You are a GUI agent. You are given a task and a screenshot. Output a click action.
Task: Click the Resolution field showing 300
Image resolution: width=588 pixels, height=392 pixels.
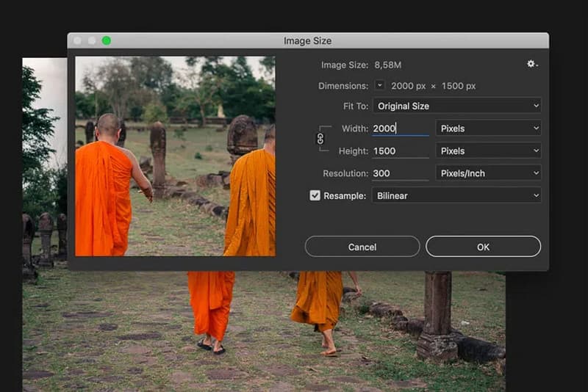pyautogui.click(x=400, y=173)
